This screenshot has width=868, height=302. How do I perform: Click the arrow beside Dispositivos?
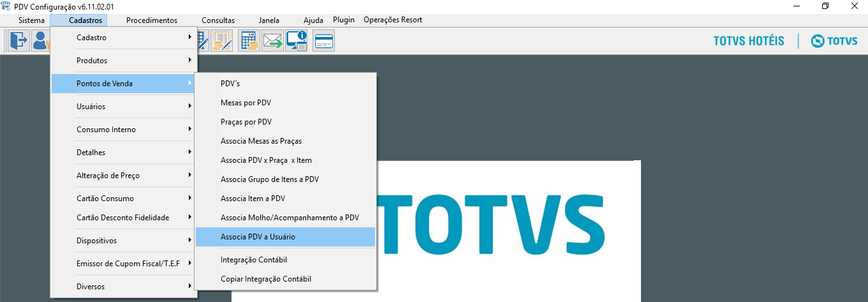point(190,240)
